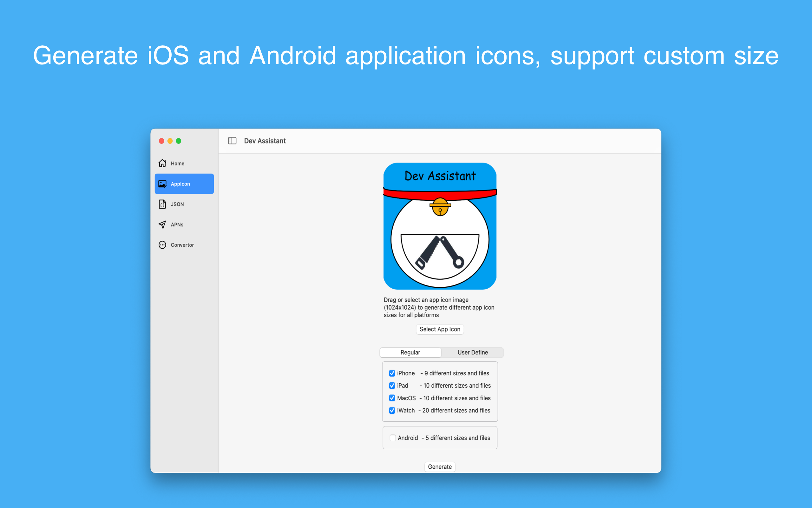Open the JSON document icon in sidebar
The image size is (812, 508).
coord(162,204)
